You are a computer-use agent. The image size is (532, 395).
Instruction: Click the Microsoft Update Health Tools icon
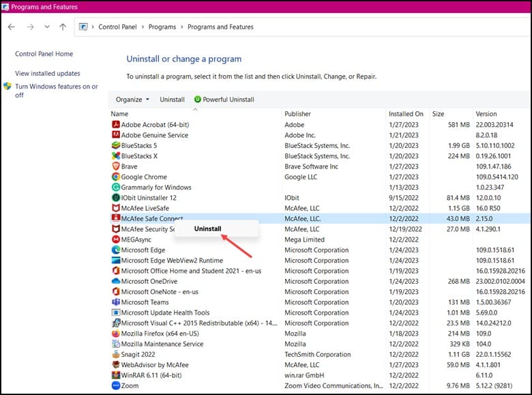[x=116, y=312]
